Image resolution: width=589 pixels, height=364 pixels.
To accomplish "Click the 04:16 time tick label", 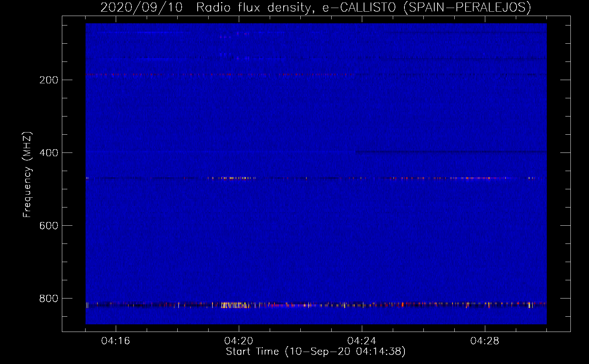I will coord(116,341).
